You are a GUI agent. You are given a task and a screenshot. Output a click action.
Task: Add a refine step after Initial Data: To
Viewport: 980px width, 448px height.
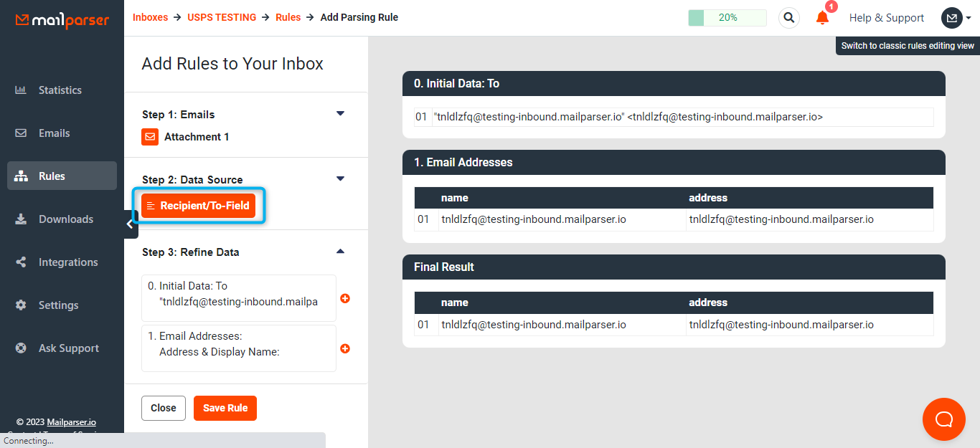[345, 298]
